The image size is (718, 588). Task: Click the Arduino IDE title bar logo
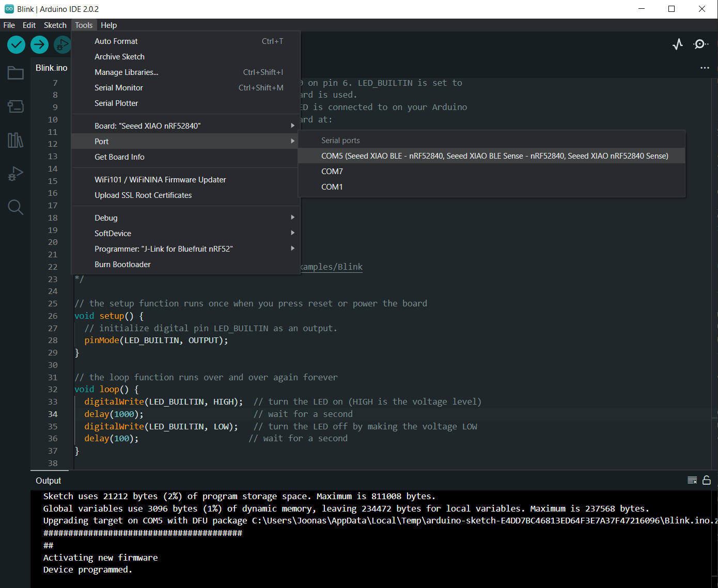click(x=9, y=9)
